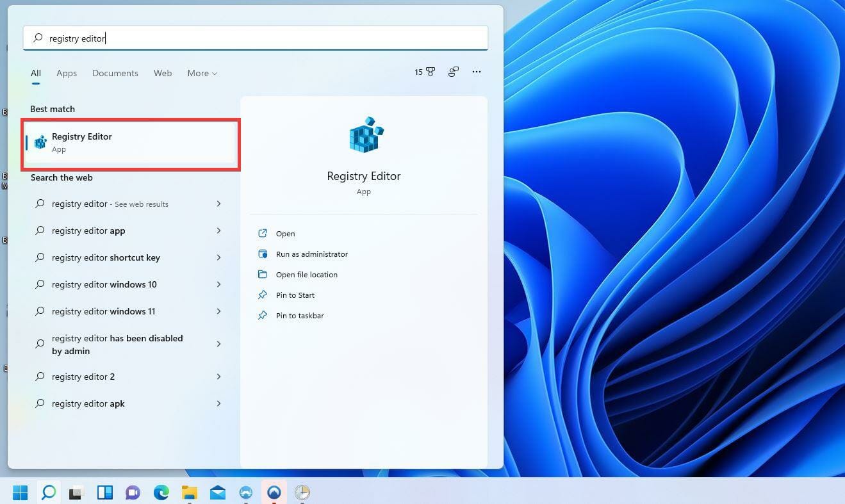
Task: Switch to the Apps filter tab
Action: click(x=67, y=73)
